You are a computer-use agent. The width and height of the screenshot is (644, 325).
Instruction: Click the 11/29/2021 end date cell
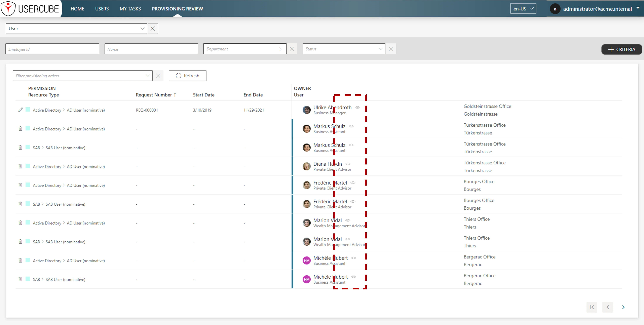pyautogui.click(x=254, y=110)
